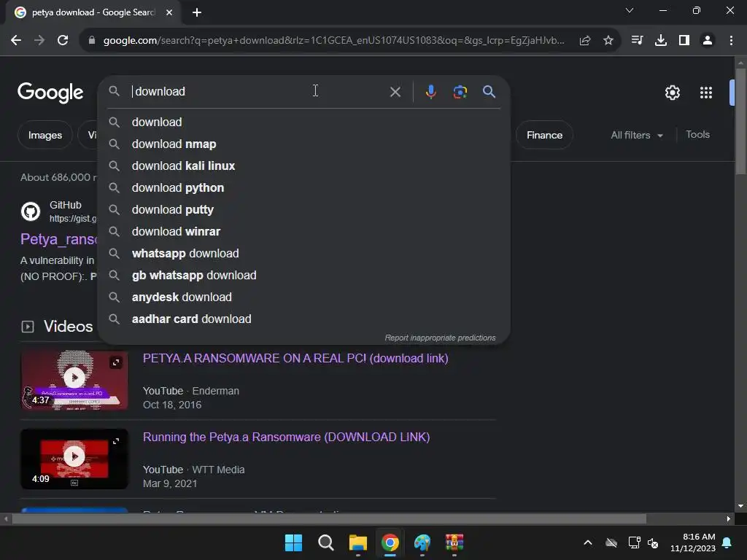Click the forward navigation arrow
Screen dimensions: 747x560
(39, 41)
